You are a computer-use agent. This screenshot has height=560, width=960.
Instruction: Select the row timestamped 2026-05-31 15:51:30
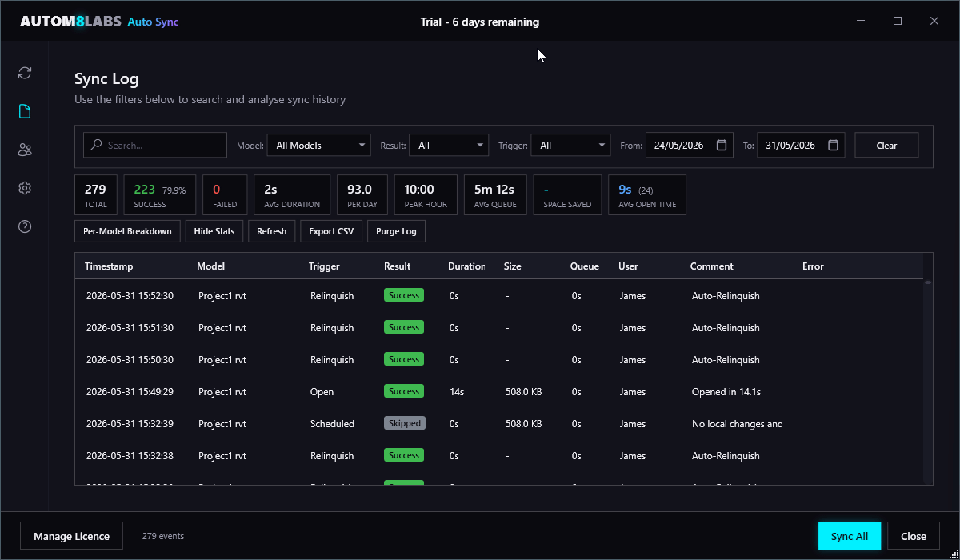point(499,327)
